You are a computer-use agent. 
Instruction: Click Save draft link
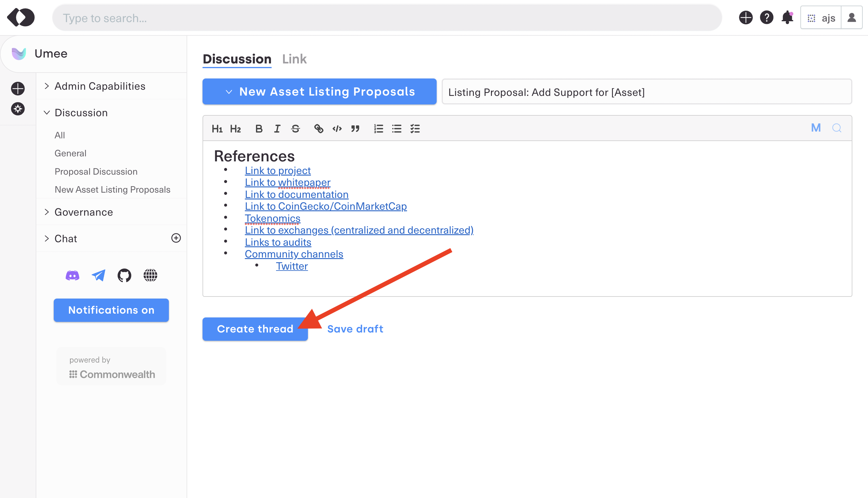pos(355,329)
